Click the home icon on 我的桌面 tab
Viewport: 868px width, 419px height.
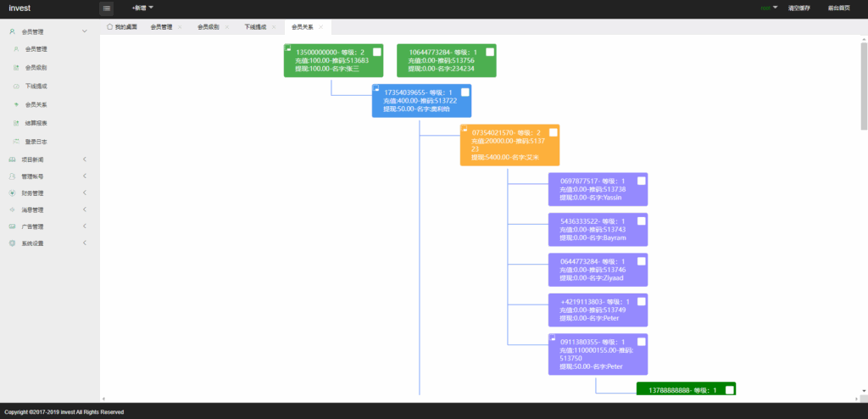click(109, 27)
